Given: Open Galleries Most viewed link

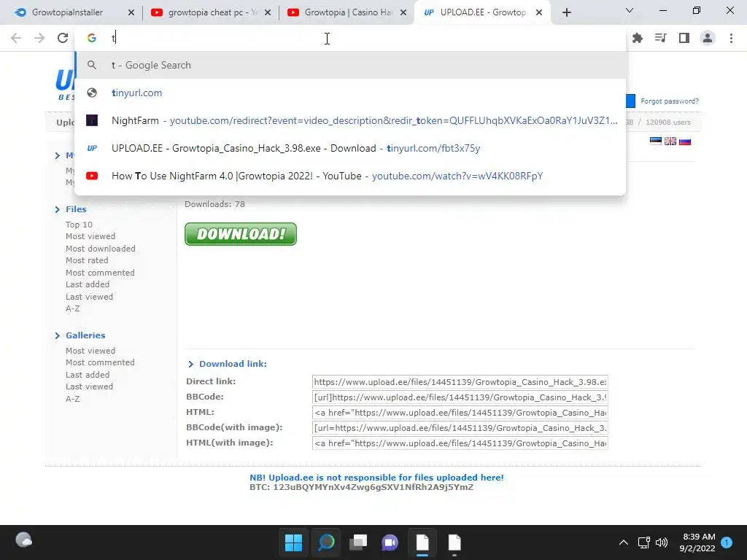Looking at the screenshot, I should tap(90, 351).
